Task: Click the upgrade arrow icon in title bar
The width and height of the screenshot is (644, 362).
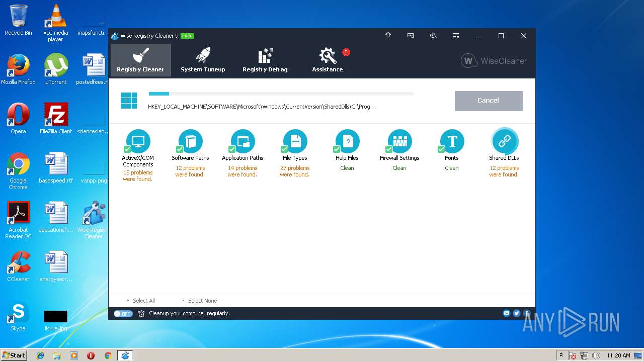Action: pyautogui.click(x=388, y=36)
